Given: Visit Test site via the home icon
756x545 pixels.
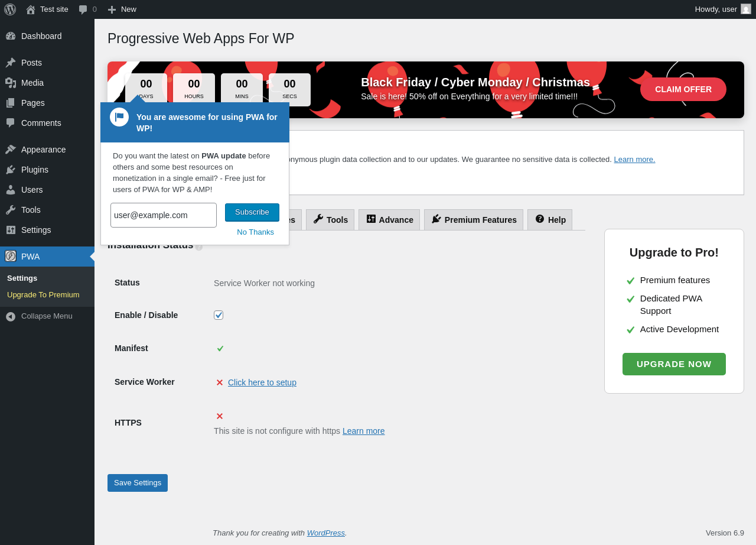Looking at the screenshot, I should point(31,9).
